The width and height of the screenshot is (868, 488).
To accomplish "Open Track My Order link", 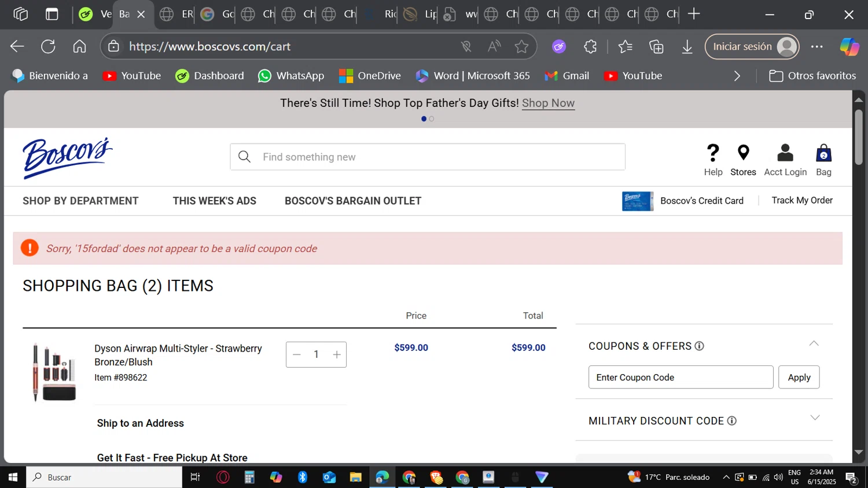I will coord(802,200).
